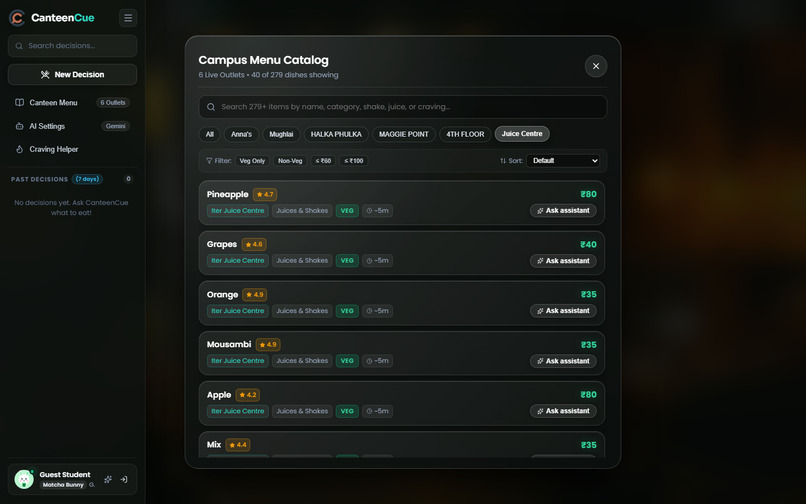
Task: Click VEG badge on Orange
Action: point(347,311)
